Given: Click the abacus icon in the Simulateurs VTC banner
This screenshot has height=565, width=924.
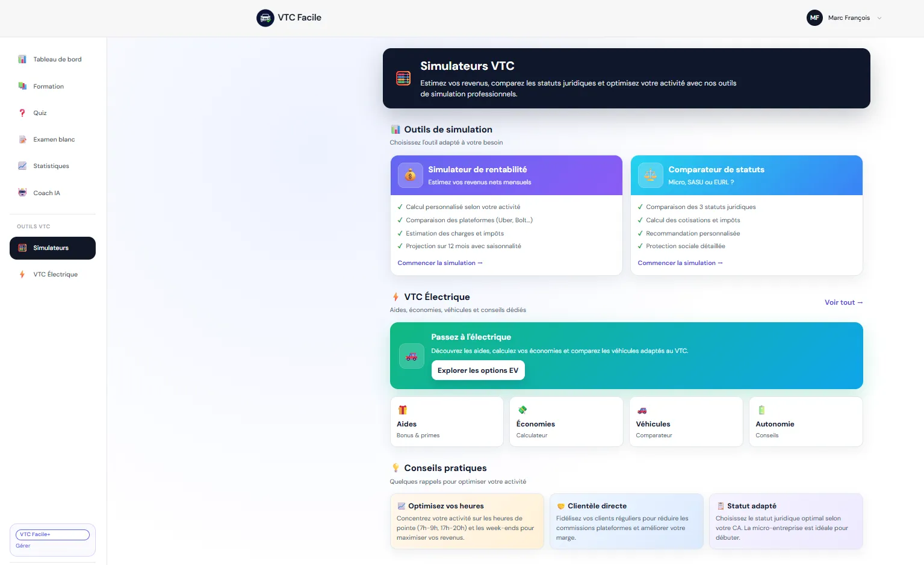Looking at the screenshot, I should 403,78.
